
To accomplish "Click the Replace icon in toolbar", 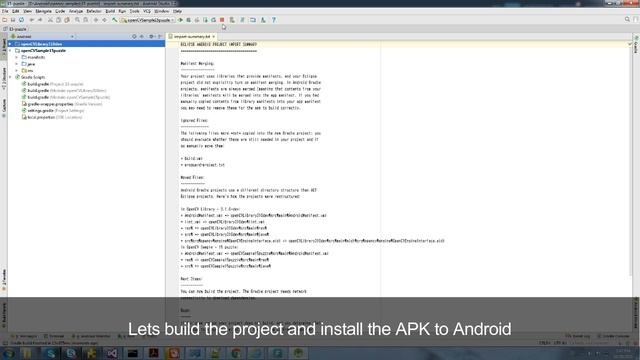I will pos(86,20).
